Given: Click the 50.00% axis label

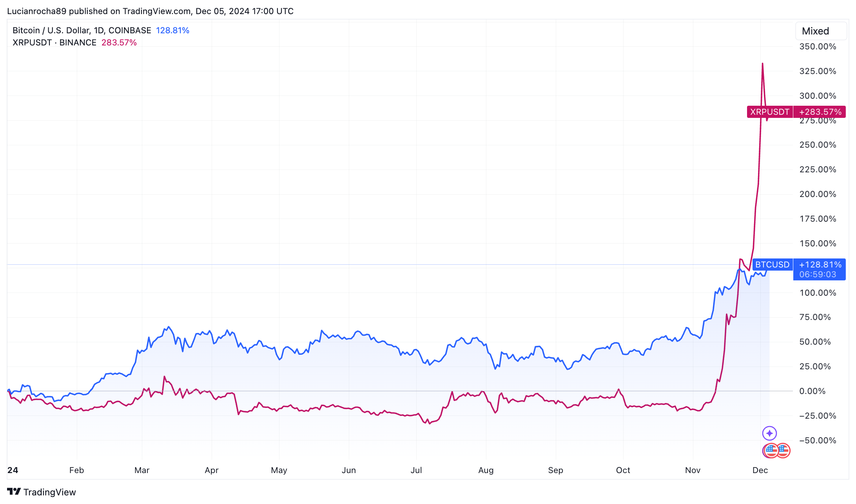Looking at the screenshot, I should point(815,342).
